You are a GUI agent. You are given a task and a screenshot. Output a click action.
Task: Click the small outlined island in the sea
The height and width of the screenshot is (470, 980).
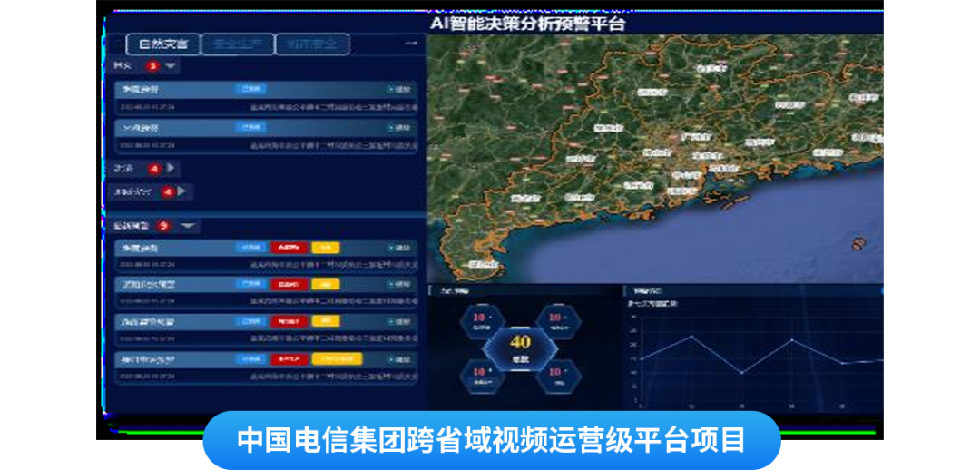click(x=858, y=244)
